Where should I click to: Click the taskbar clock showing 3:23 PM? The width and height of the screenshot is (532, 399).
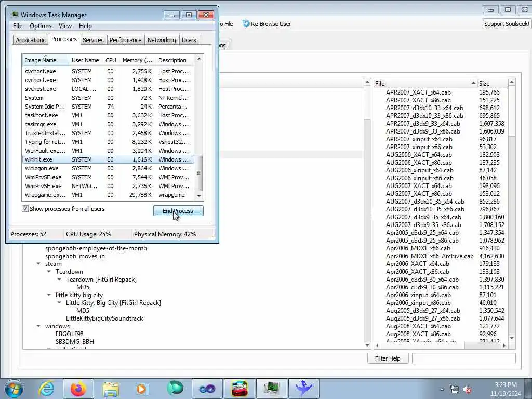[x=506, y=389]
